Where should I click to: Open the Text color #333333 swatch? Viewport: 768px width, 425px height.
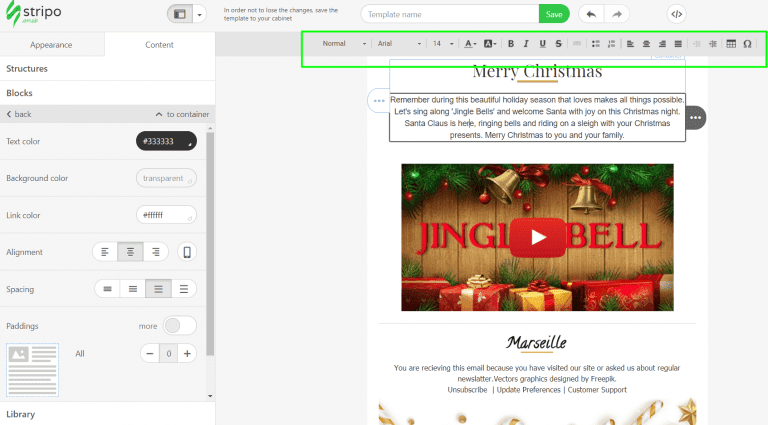166,141
